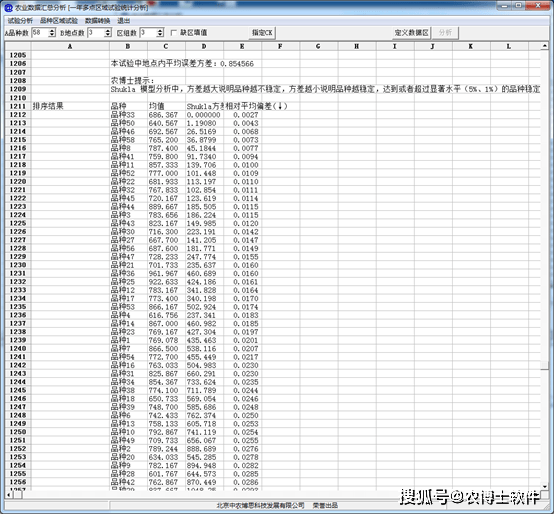Click the 指定CK button
Viewport: 554px width, 514px height.
tap(262, 33)
